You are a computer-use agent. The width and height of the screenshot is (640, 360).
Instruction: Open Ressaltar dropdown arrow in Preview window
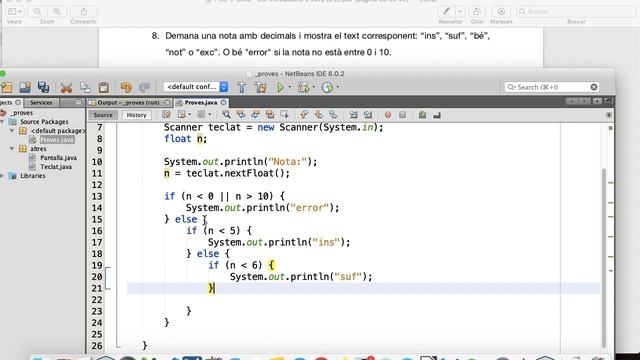click(460, 11)
